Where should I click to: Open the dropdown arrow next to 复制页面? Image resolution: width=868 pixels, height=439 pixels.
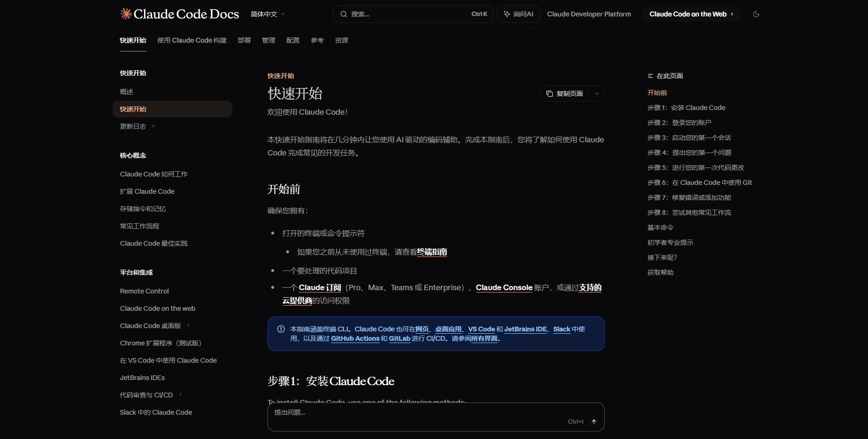click(x=597, y=94)
